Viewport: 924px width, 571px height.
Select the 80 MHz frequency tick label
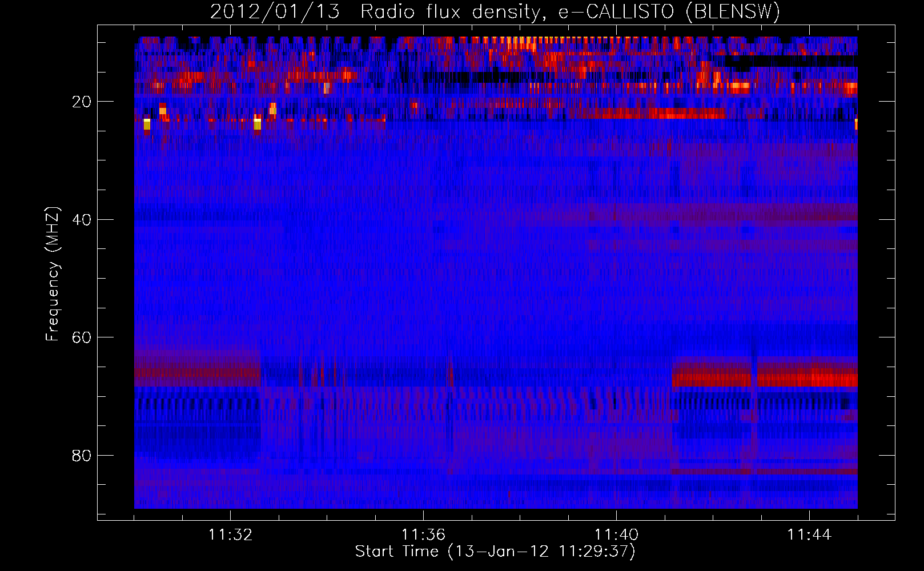[82, 456]
